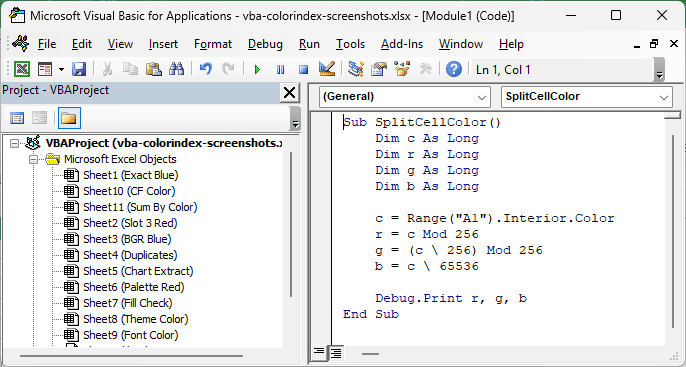Open the Help menu
The width and height of the screenshot is (686, 367).
511,44
